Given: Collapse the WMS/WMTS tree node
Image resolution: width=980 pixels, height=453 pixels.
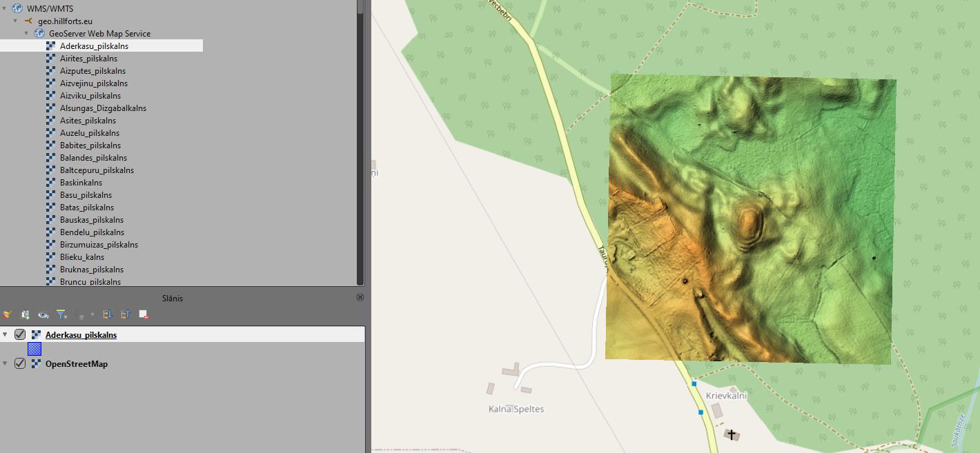Looking at the screenshot, I should click(x=6, y=9).
